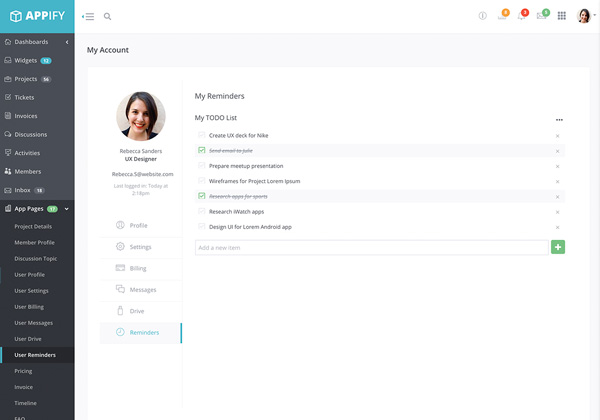The height and width of the screenshot is (420, 600).
Task: Go to User Messages subpage
Action: pyautogui.click(x=34, y=323)
